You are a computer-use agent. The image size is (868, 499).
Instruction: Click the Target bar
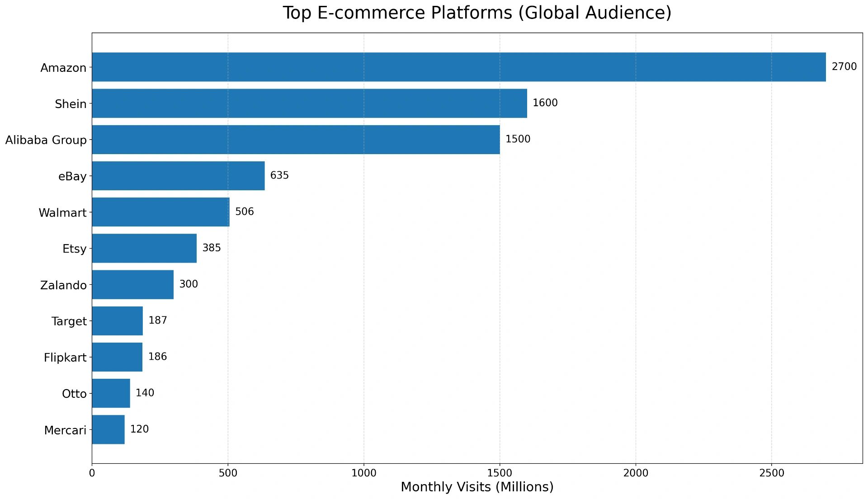118,321
